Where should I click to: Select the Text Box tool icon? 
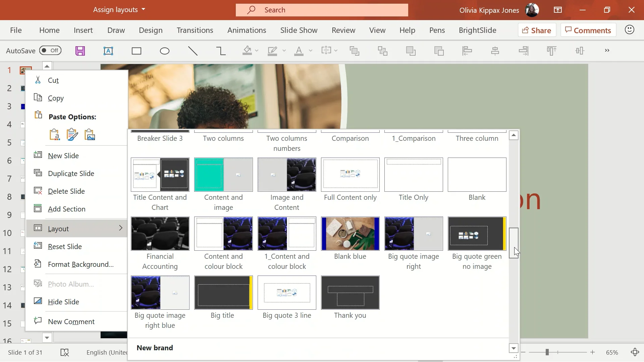coord(108,51)
